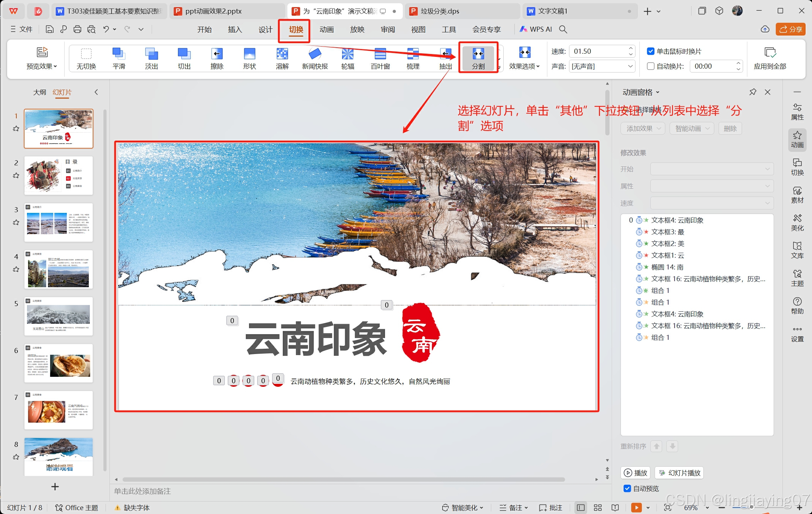812x514 pixels.
Task: Open the 属性 (Properties) sidebar panel
Action: pos(797,112)
